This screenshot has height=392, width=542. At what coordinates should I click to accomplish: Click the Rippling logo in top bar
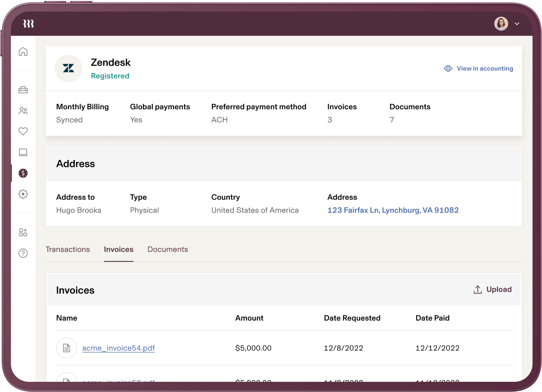pyautogui.click(x=28, y=24)
